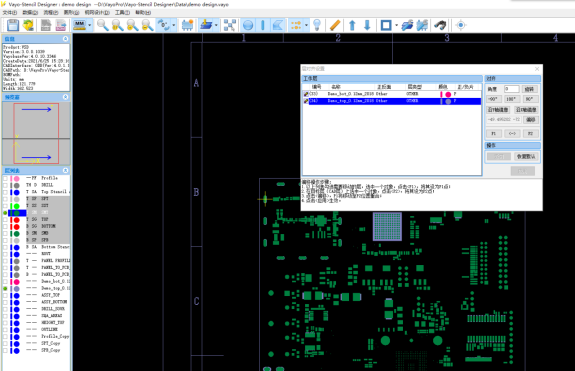Toggle the ROUT layer checkbox

pyautogui.click(x=5, y=254)
